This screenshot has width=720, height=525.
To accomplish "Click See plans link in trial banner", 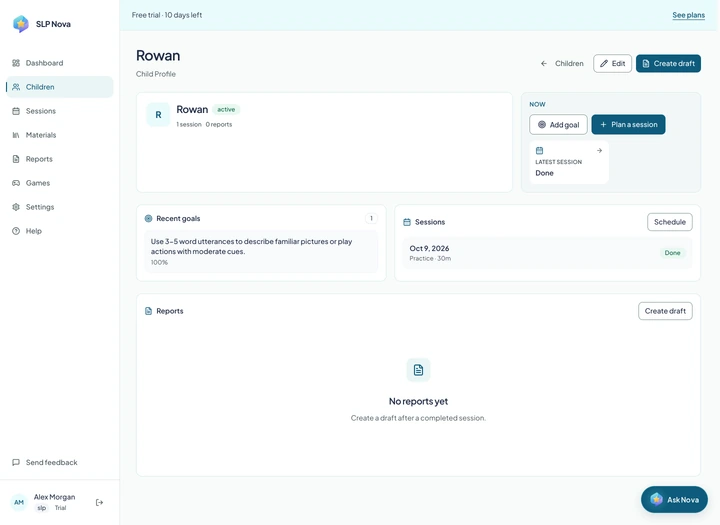I will [x=688, y=15].
